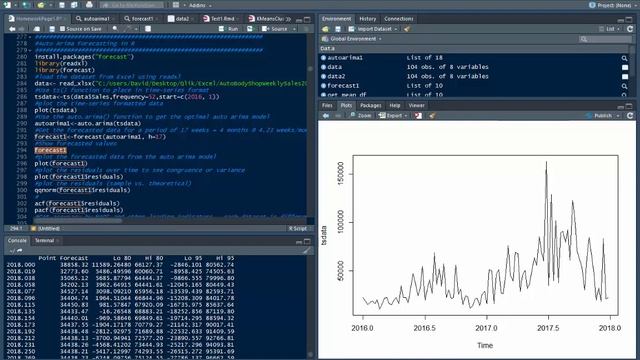Show more editor tabs with the chevron
640x360 pixels.
point(289,19)
